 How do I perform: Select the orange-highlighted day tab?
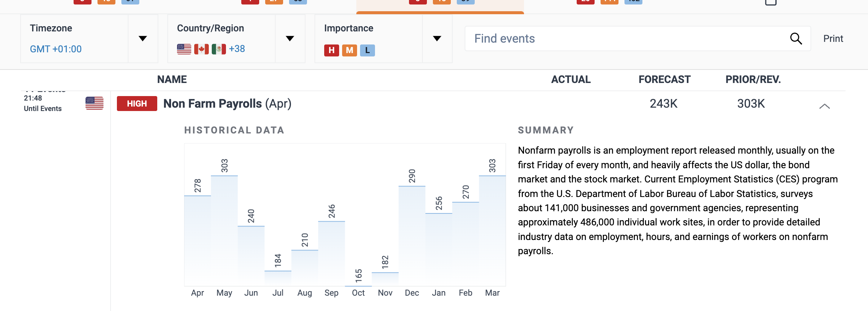click(440, 7)
